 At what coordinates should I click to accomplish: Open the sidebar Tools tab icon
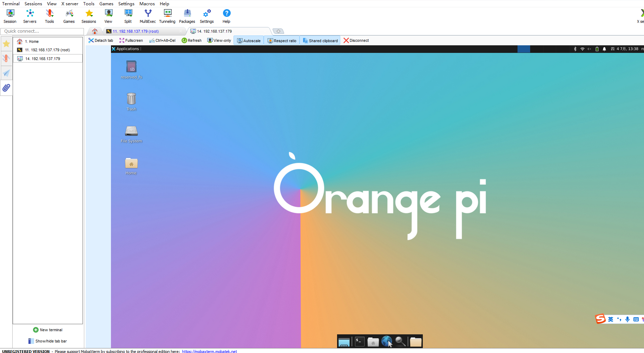click(6, 58)
